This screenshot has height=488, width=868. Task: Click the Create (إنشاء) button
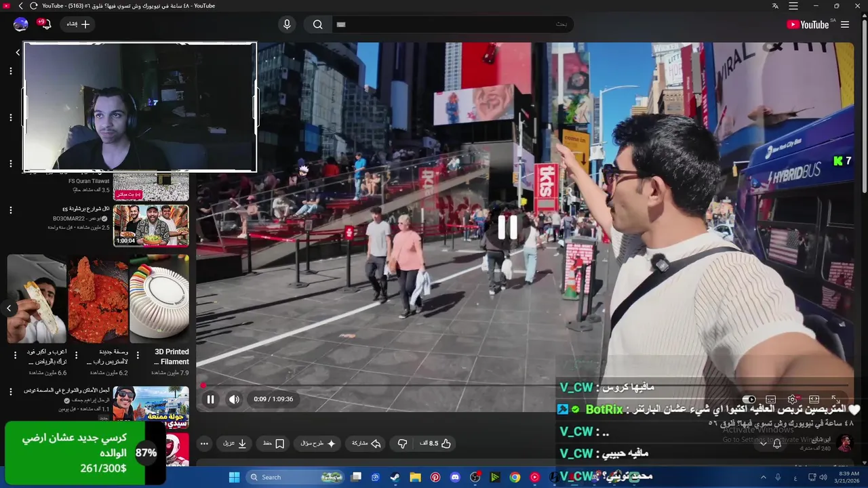pyautogui.click(x=77, y=24)
